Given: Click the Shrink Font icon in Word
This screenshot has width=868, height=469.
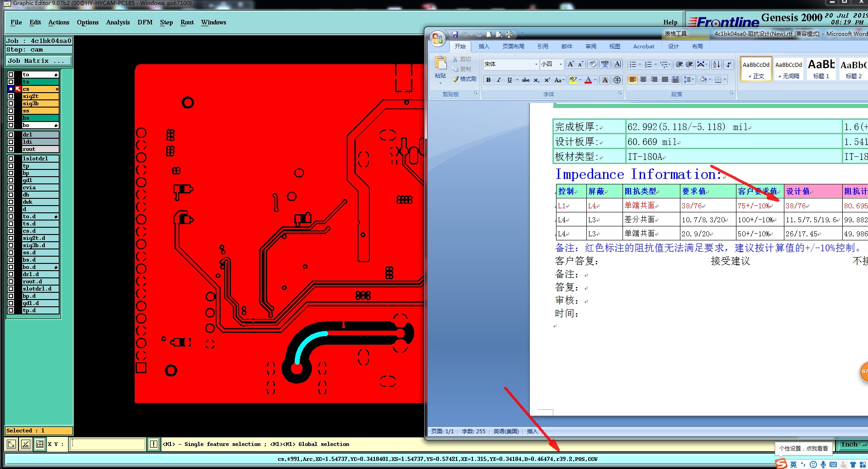Looking at the screenshot, I should click(580, 64).
